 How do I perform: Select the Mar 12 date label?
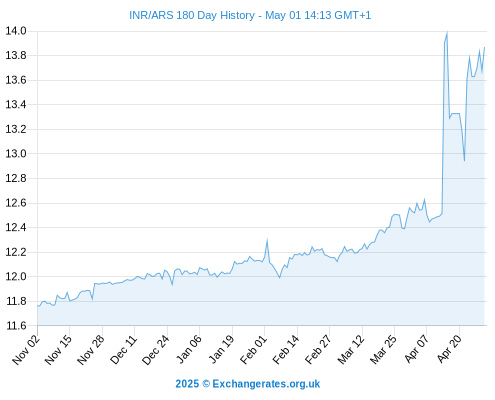pos(351,350)
